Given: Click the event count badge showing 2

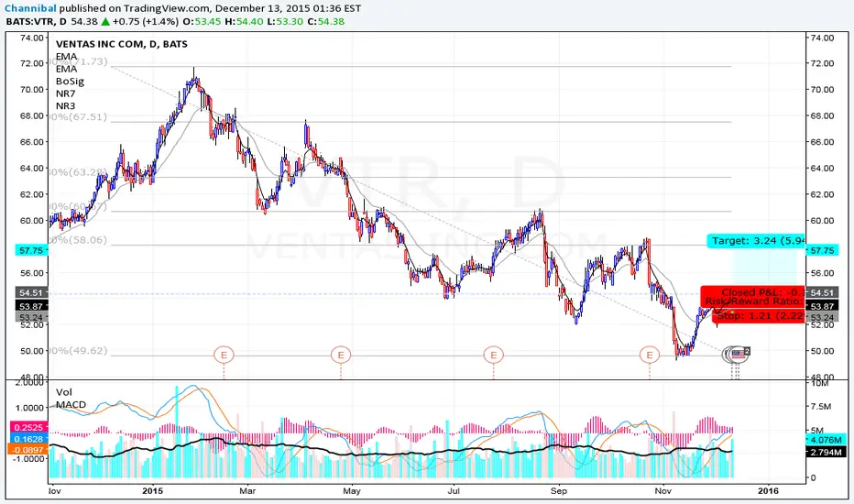Looking at the screenshot, I should (748, 351).
